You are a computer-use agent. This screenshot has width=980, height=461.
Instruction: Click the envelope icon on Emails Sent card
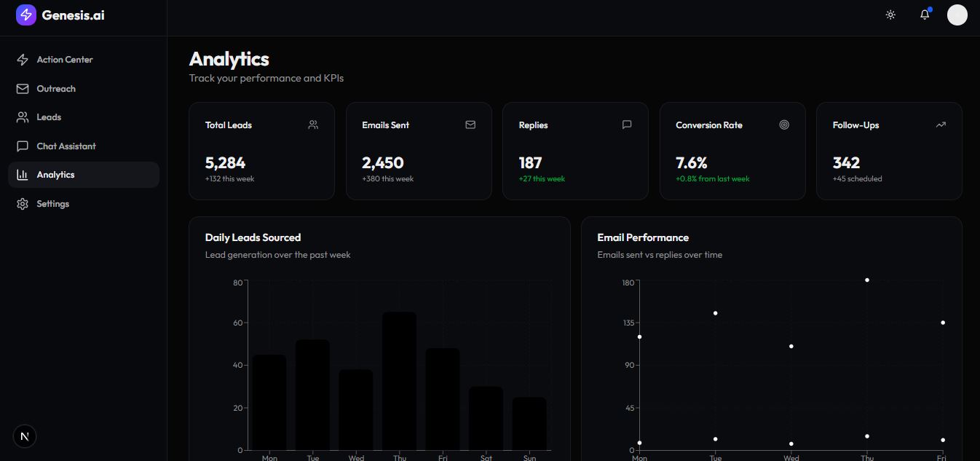[470, 125]
